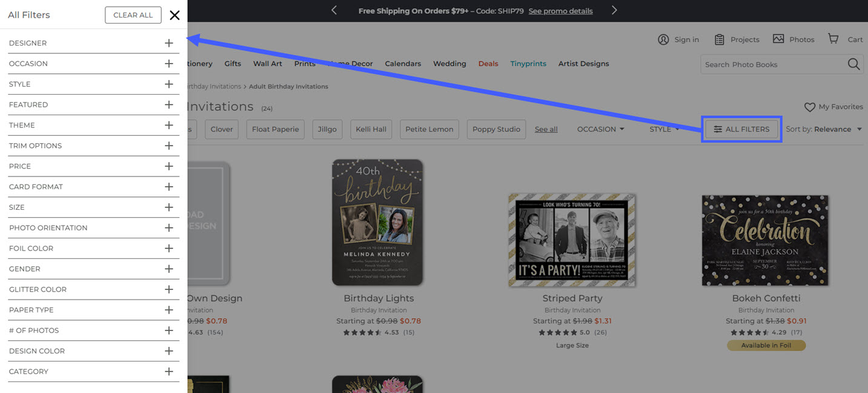Image resolution: width=868 pixels, height=393 pixels.
Task: Expand the PRICE filter section
Action: coord(168,166)
